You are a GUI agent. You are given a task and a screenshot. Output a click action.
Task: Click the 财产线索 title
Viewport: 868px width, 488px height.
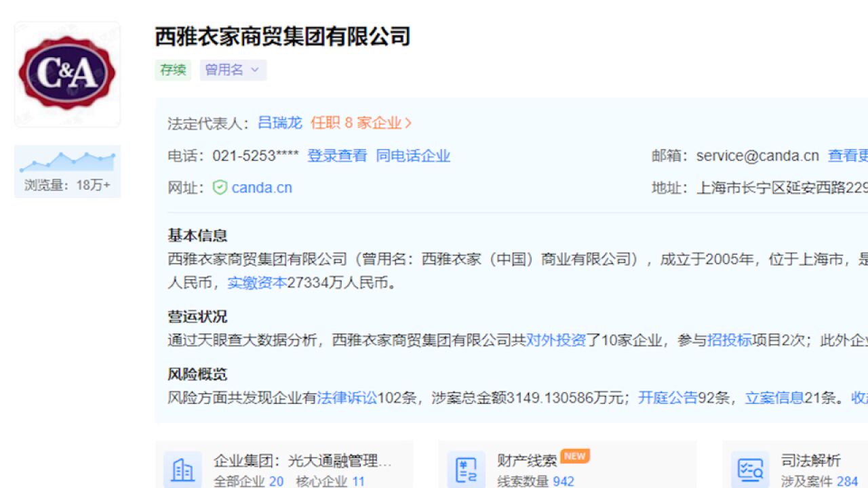(527, 461)
